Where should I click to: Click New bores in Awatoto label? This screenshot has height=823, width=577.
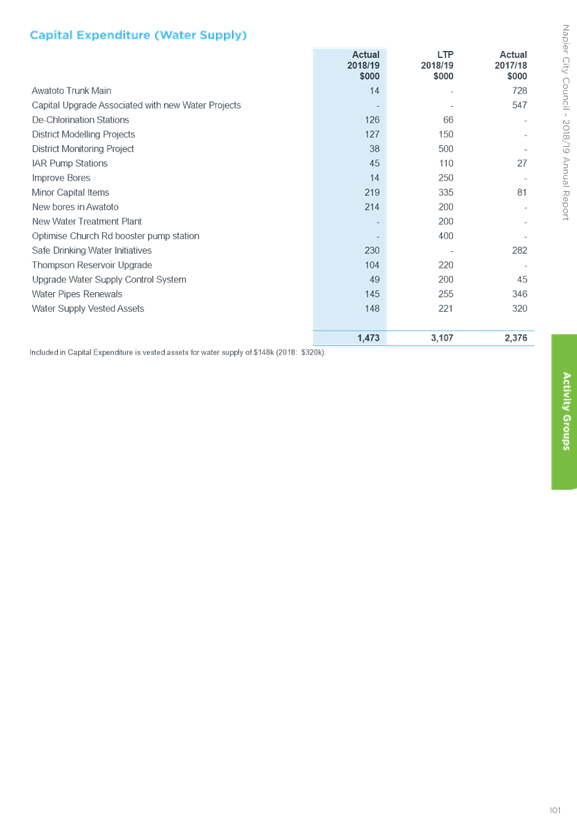pyautogui.click(x=75, y=207)
